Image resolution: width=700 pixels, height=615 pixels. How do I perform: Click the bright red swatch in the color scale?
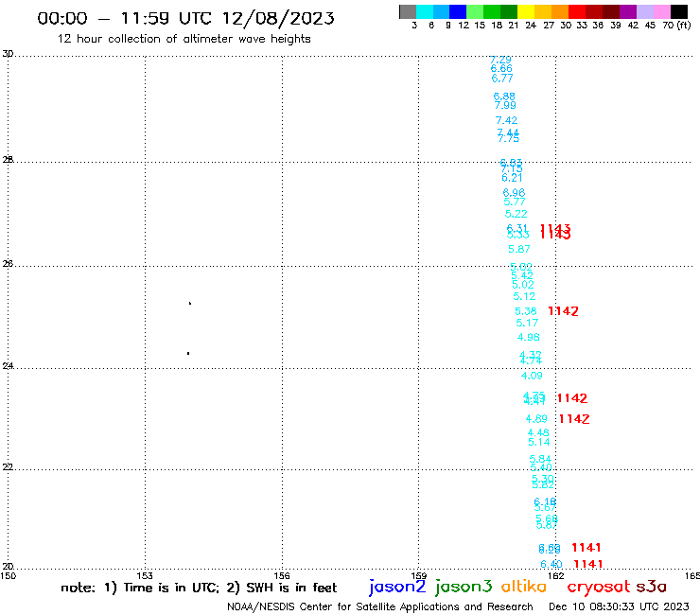coord(577,11)
